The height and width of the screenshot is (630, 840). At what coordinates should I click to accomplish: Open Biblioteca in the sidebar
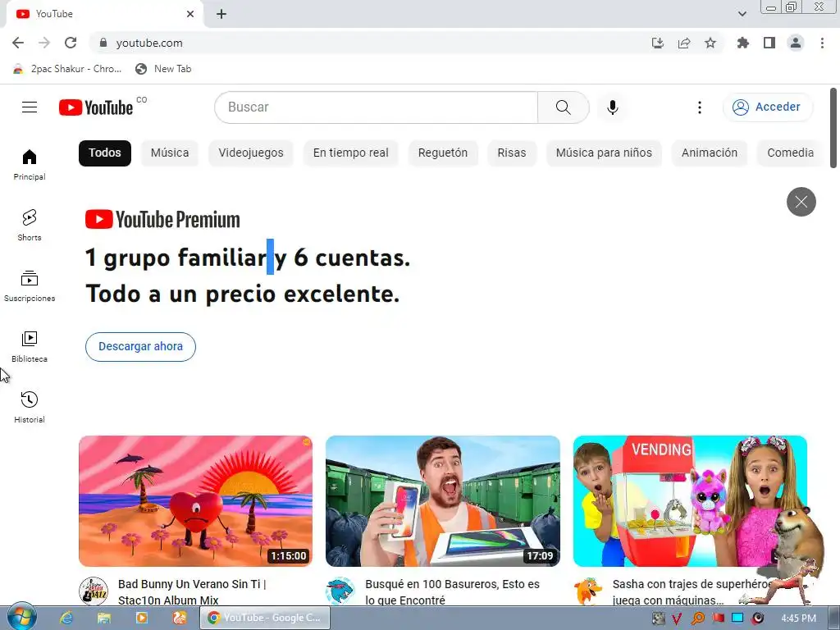pyautogui.click(x=30, y=347)
